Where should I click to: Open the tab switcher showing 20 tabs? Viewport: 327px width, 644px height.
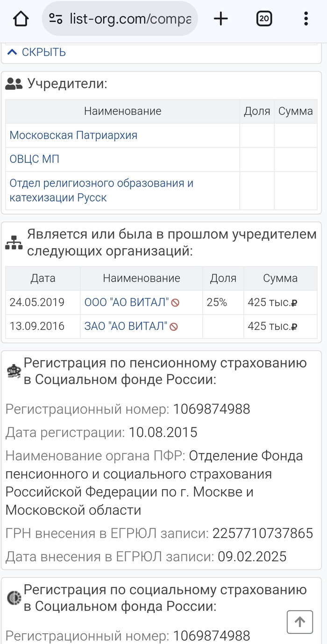(x=264, y=19)
